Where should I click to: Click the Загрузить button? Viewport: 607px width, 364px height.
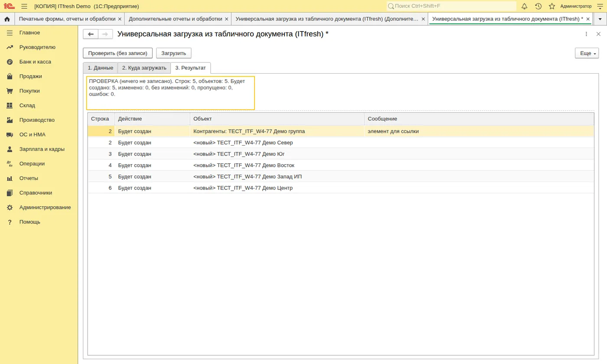174,53
